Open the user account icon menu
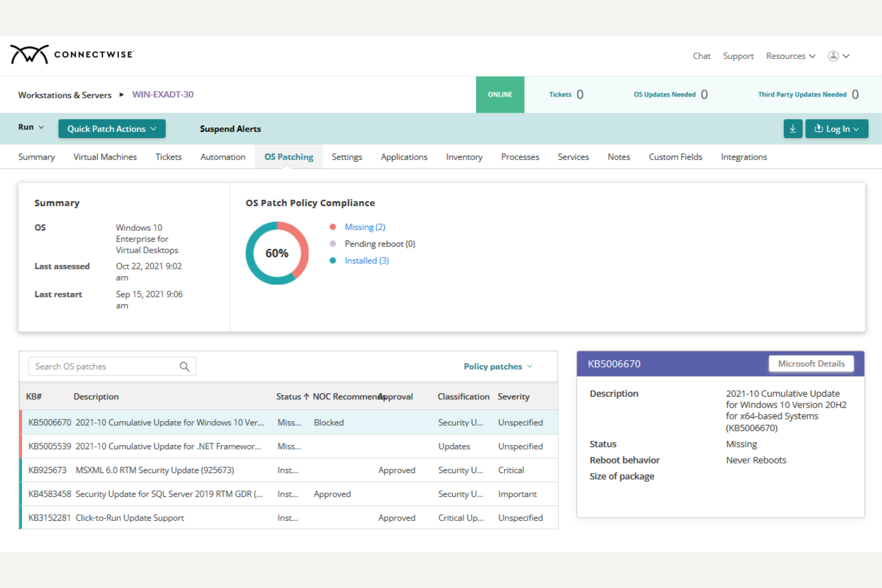Screen dimensions: 882x588 [834, 55]
